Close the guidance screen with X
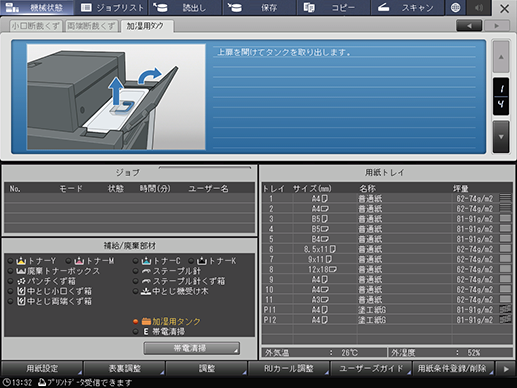Screen dimensions: 517x388 pyautogui.click(x=504, y=8)
